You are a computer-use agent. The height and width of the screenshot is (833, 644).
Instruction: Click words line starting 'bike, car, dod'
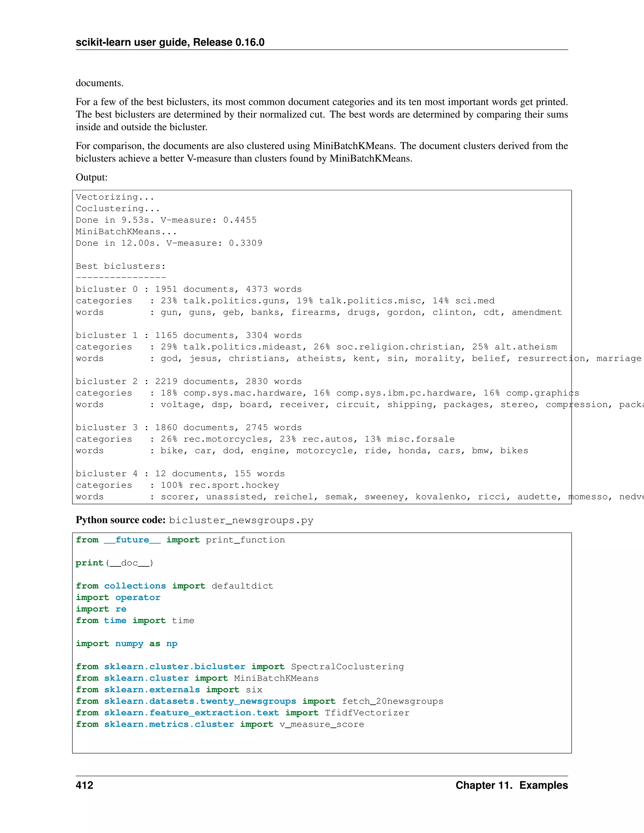(x=302, y=451)
